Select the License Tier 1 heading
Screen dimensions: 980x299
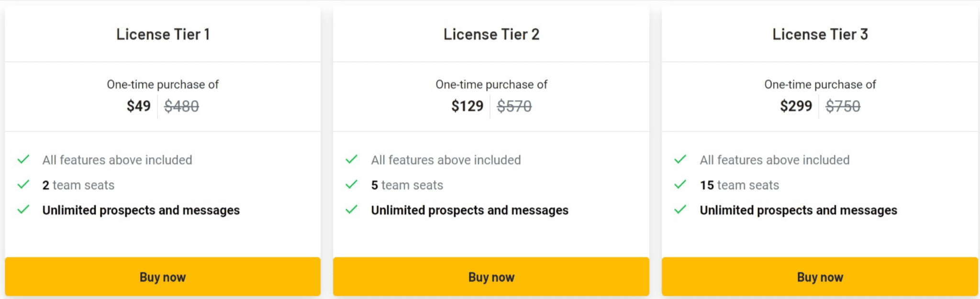tap(163, 34)
